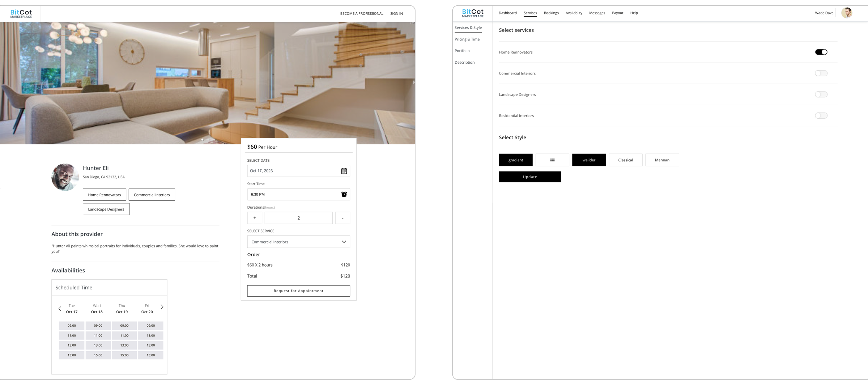
Task: Open Pricing & Time in sidebar
Action: [467, 39]
